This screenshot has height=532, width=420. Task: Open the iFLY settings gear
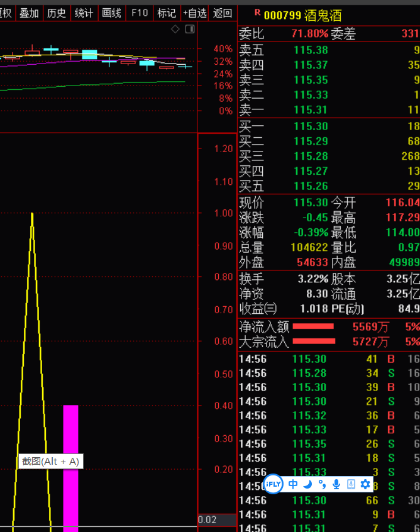[365, 484]
